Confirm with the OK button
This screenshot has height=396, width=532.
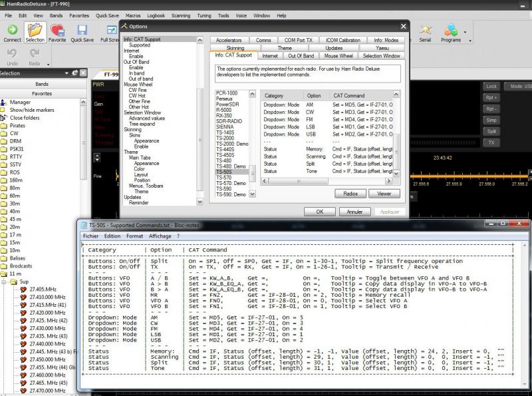320,212
